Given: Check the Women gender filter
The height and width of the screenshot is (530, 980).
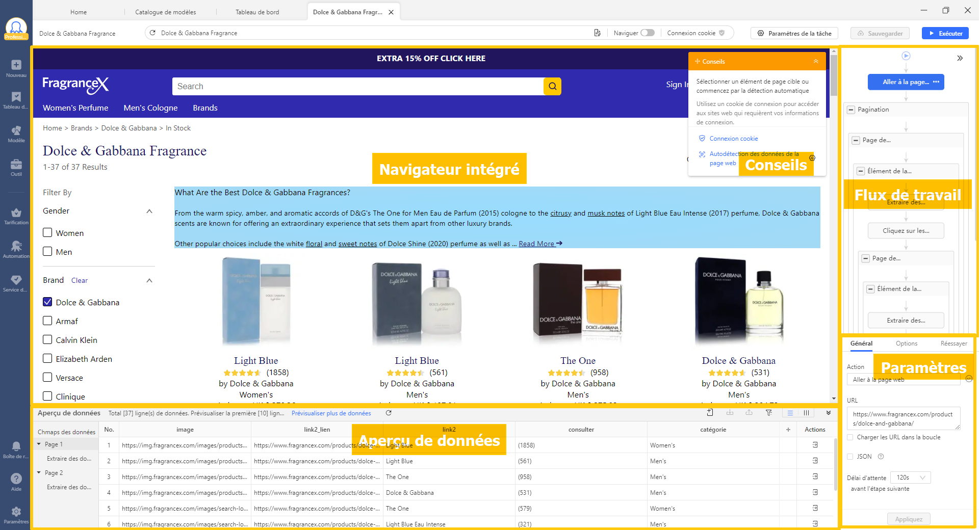Looking at the screenshot, I should [x=47, y=232].
